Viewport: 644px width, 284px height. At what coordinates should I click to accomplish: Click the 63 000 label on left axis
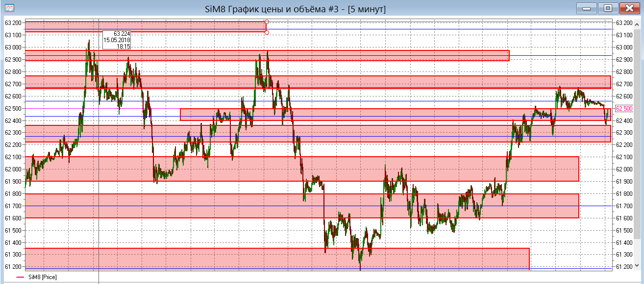(13, 47)
